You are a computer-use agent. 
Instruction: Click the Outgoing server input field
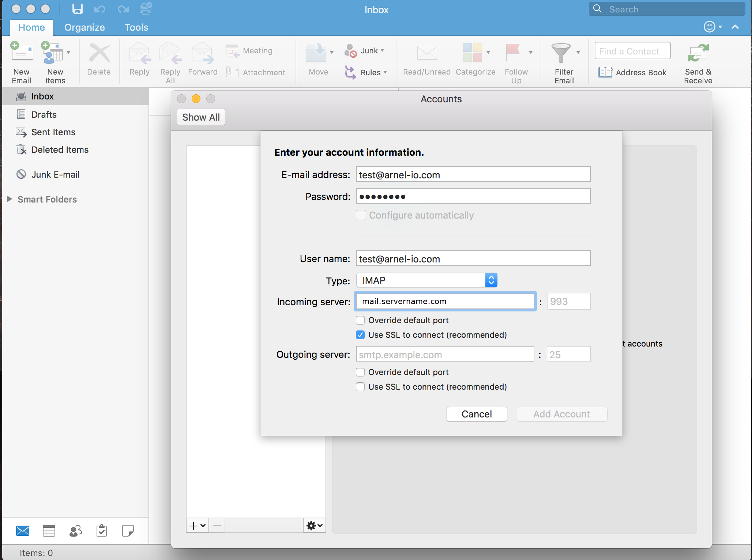click(445, 355)
